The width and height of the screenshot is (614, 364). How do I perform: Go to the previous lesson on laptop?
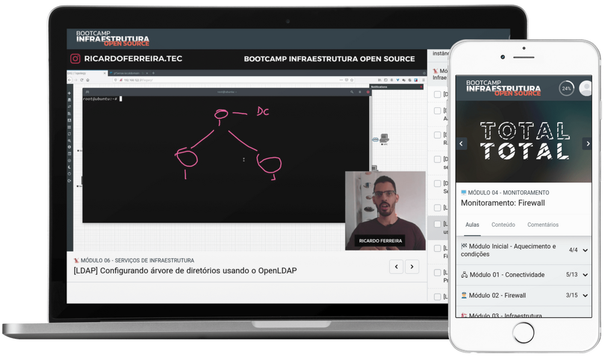click(396, 267)
